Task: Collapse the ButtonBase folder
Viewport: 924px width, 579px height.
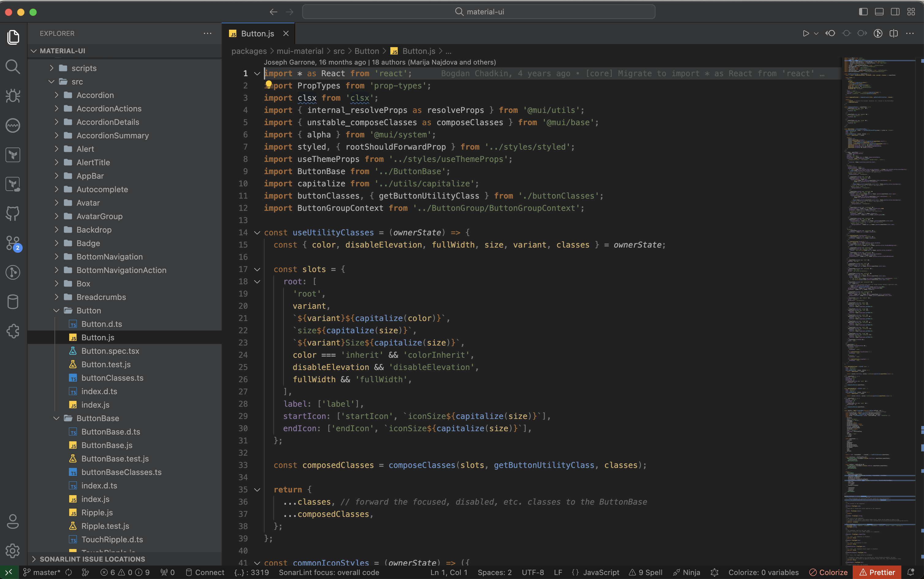Action: tap(56, 418)
